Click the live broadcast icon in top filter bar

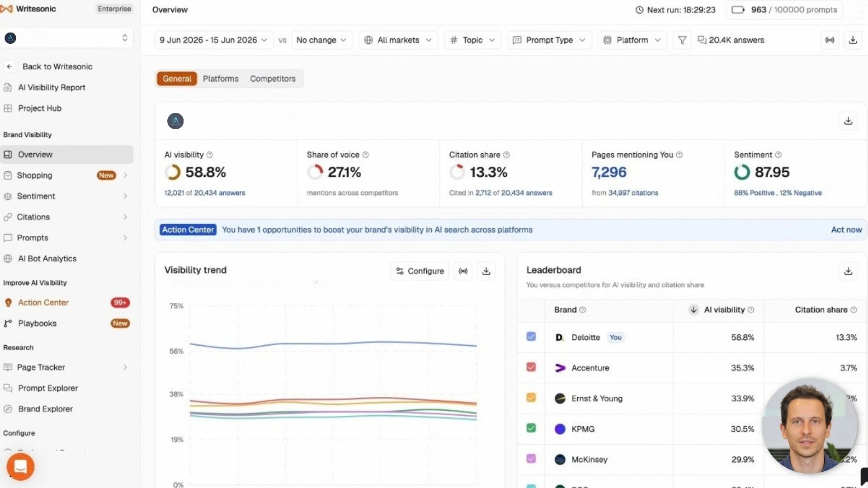coord(830,40)
